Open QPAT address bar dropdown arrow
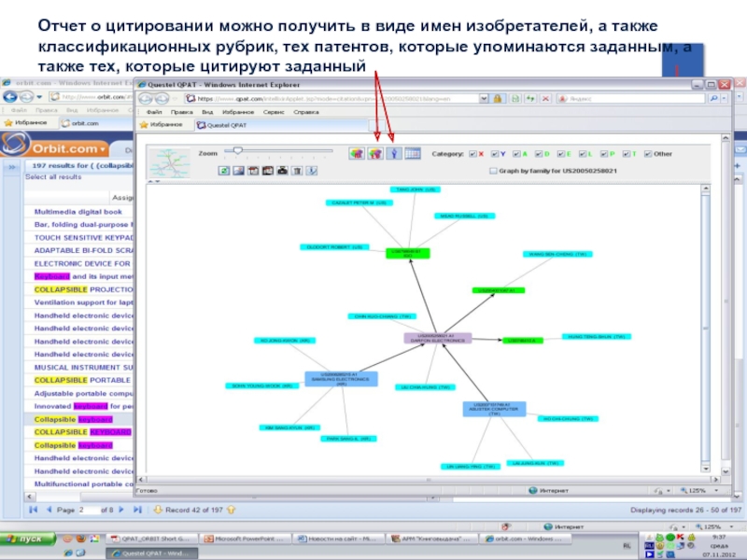Screen dimensions: 747x560 coord(484,99)
